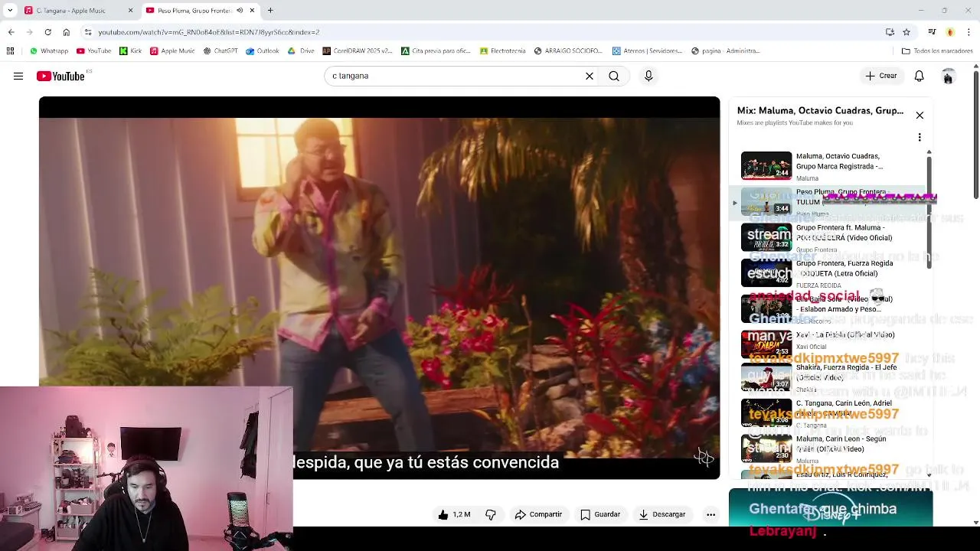Click the Crear button
This screenshot has width=980, height=551.
881,76
